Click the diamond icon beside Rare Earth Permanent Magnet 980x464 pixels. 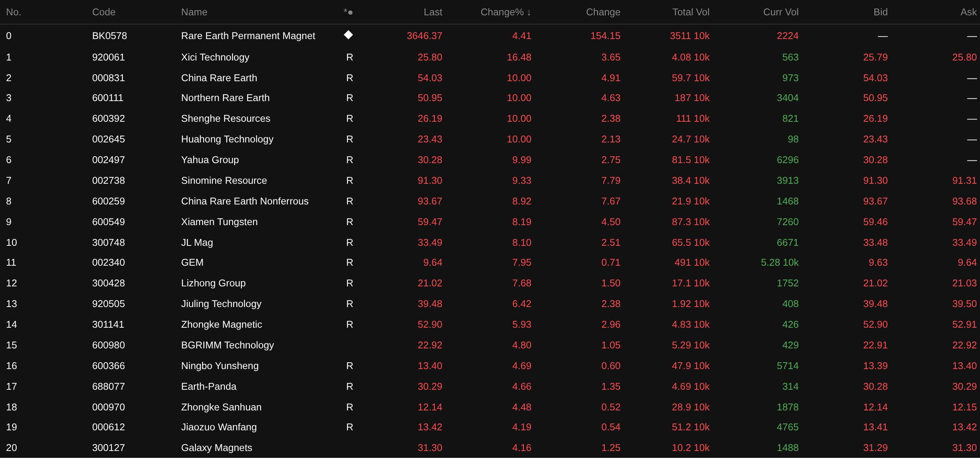tap(348, 35)
